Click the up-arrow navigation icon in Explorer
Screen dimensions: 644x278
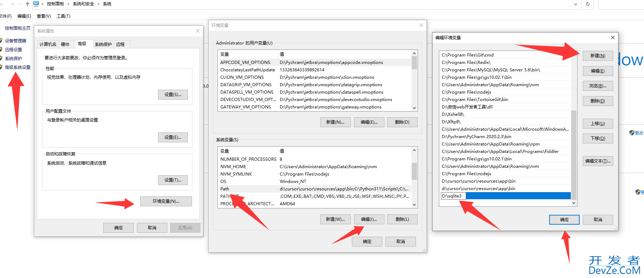[27, 4]
